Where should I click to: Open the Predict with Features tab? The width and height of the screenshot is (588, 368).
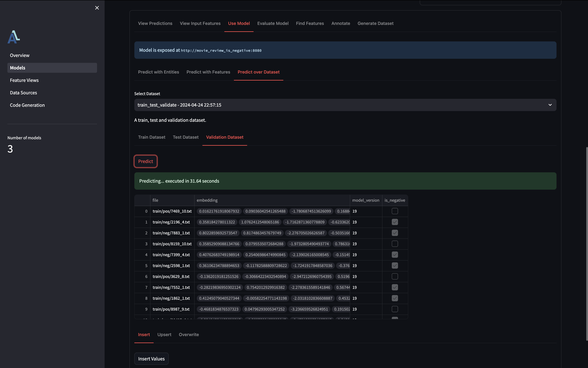pos(208,72)
